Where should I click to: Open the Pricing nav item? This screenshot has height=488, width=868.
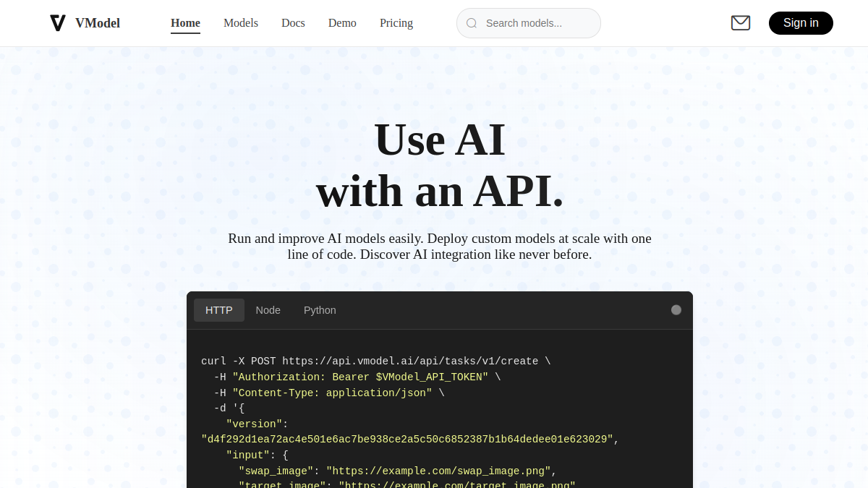coord(396,23)
